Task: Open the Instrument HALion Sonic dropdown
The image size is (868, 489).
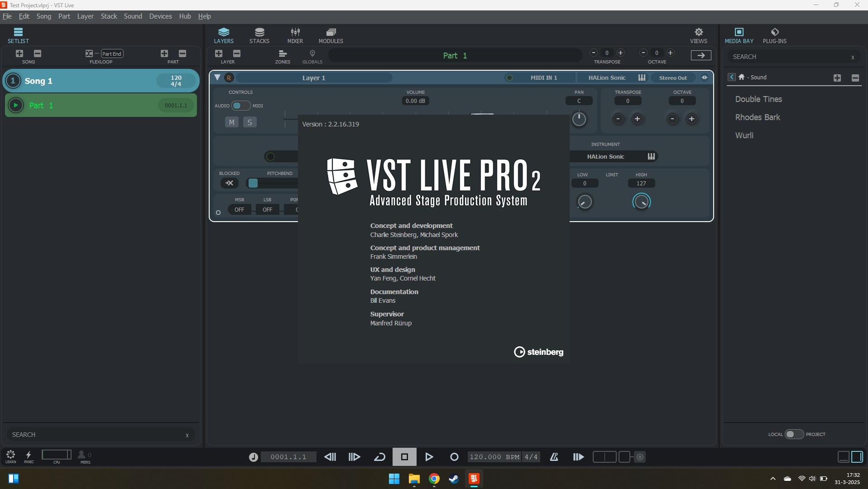Action: tap(606, 156)
